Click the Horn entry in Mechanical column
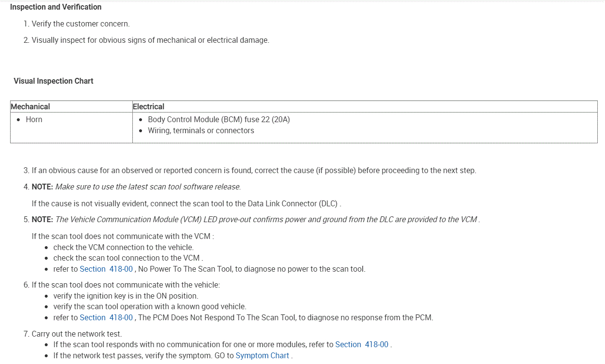The height and width of the screenshot is (364, 605). [34, 120]
